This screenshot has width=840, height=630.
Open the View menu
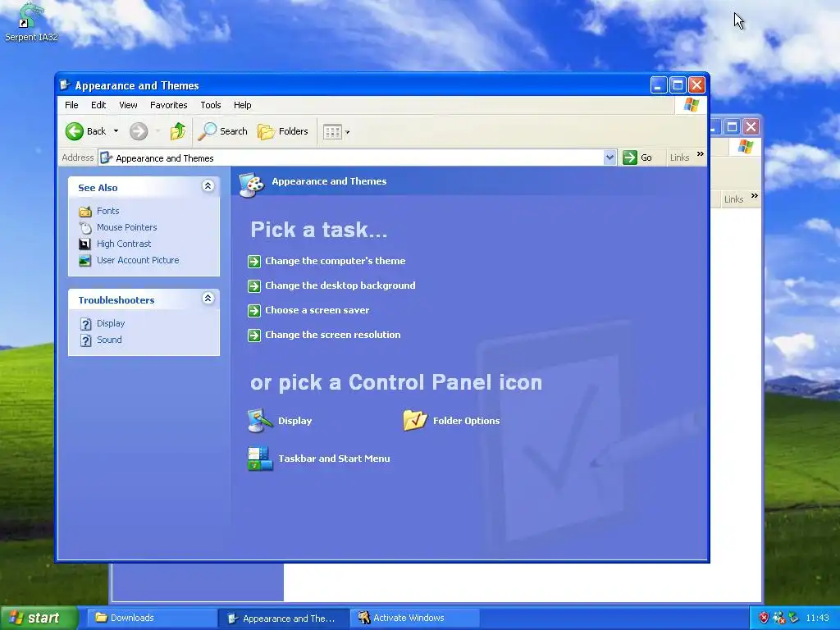[x=128, y=105]
